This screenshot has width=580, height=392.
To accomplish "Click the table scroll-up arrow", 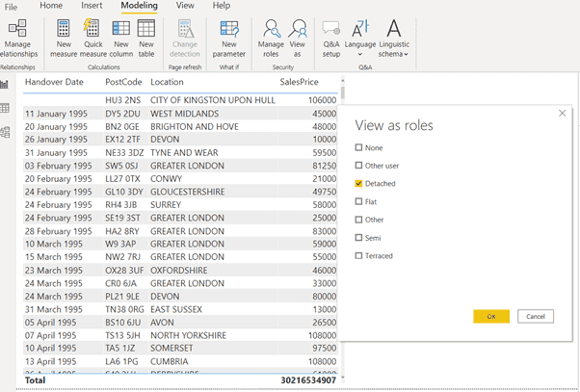I will tap(343, 80).
